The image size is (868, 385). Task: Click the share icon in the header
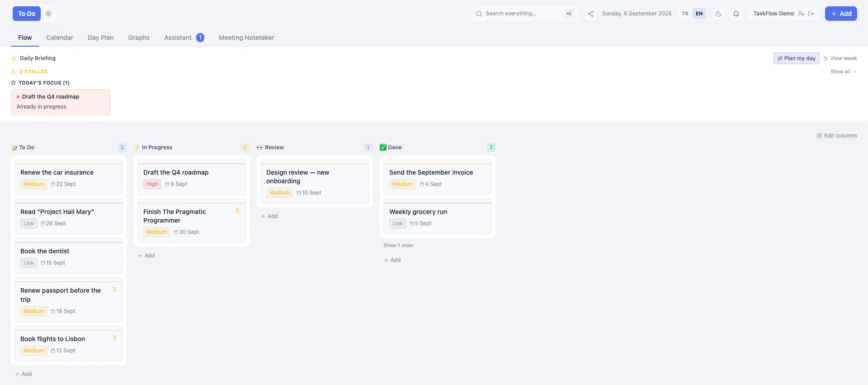590,14
